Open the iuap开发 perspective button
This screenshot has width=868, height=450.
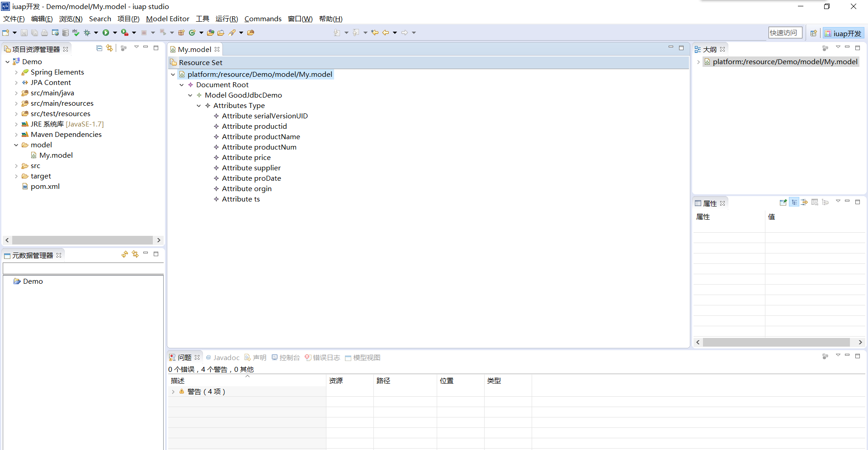click(843, 33)
